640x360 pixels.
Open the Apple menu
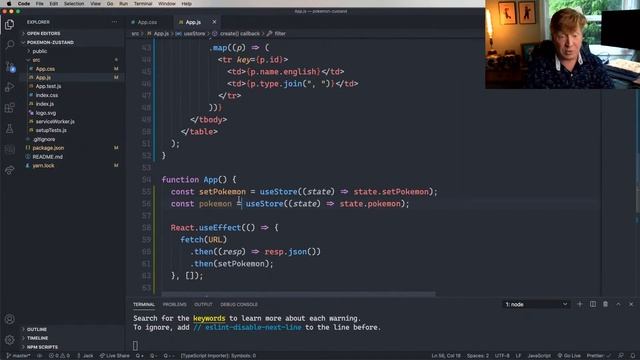(x=9, y=4)
